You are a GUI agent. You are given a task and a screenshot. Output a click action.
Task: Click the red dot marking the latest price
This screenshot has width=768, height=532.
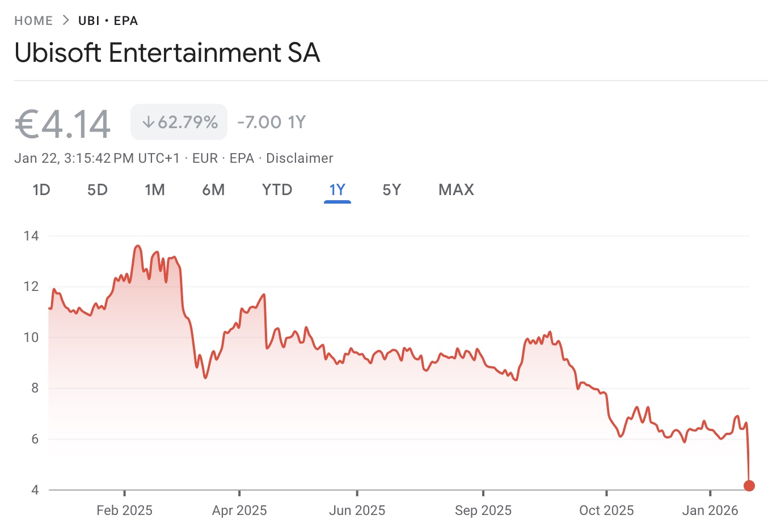749,485
